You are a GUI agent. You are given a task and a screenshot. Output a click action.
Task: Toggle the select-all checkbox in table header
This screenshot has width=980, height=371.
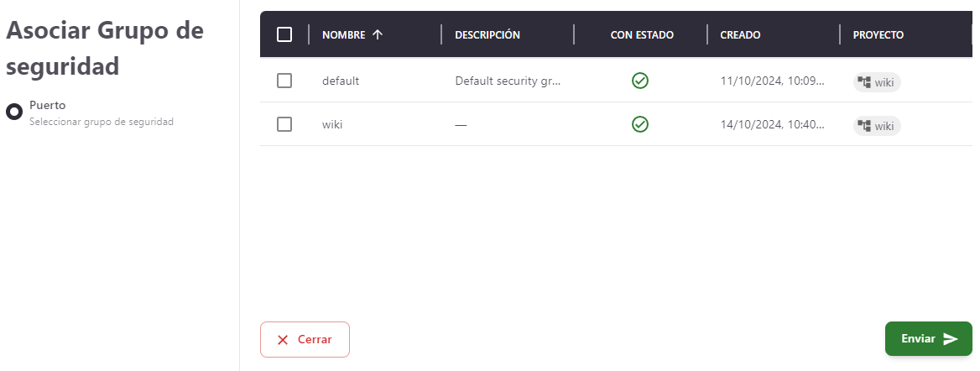click(284, 34)
